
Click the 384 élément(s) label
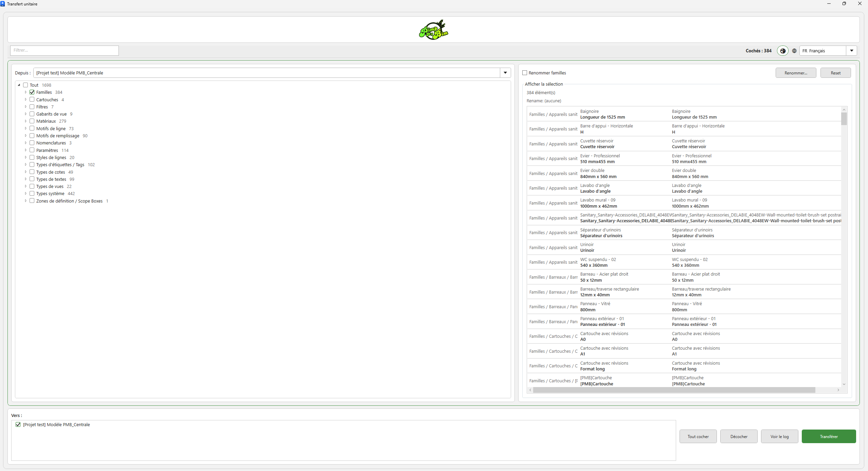click(x=541, y=92)
